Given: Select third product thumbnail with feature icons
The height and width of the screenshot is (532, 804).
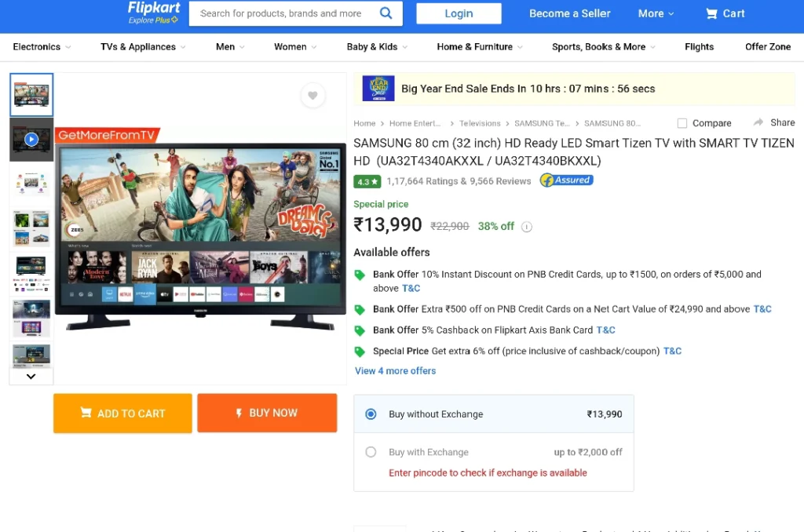Looking at the screenshot, I should 31,184.
